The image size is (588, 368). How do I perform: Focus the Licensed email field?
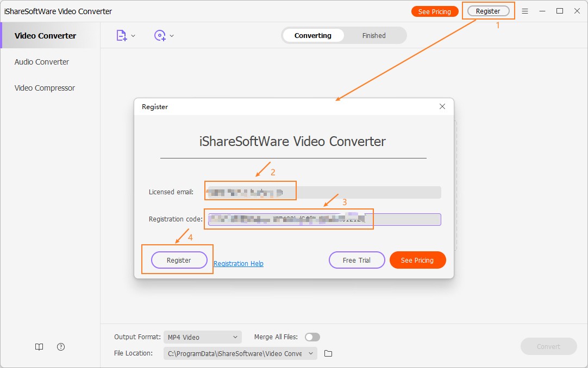click(324, 193)
